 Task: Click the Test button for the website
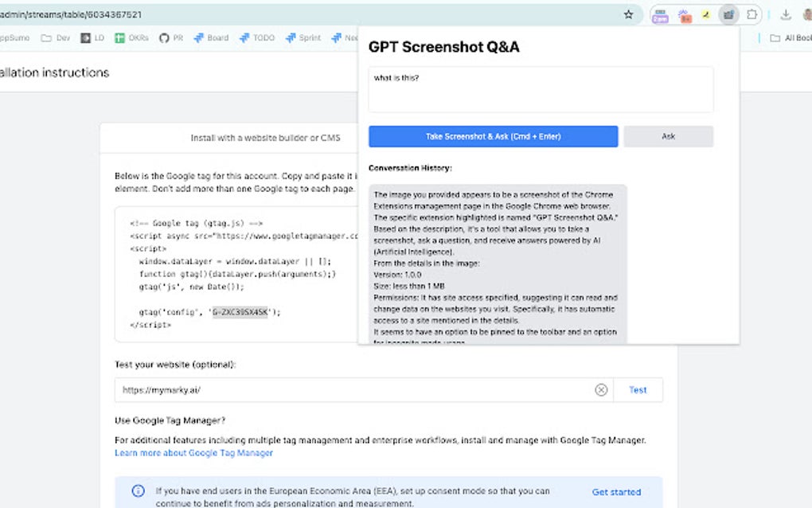(x=638, y=389)
